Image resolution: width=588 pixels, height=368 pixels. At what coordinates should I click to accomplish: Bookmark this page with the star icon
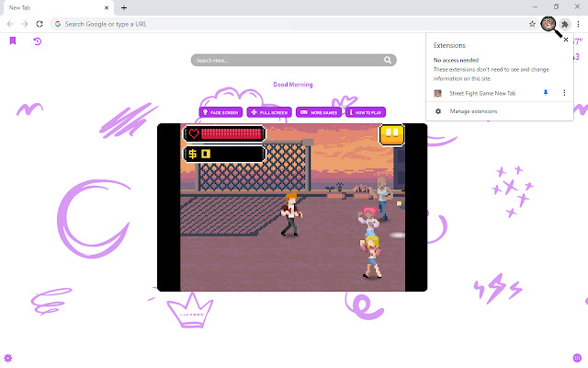(x=532, y=24)
